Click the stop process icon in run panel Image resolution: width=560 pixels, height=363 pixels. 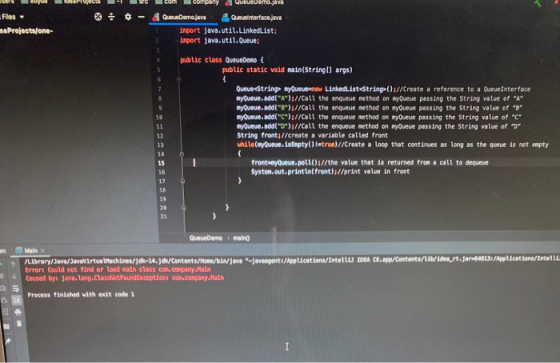(x=1, y=276)
